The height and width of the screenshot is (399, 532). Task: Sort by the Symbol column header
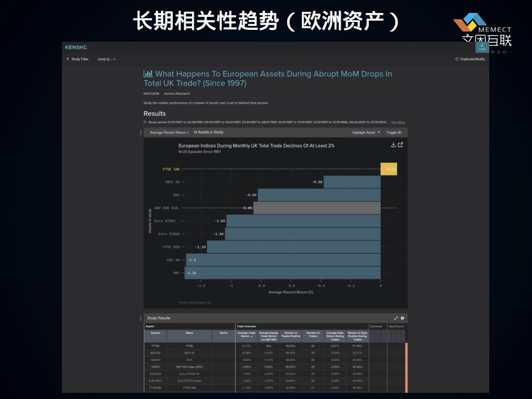tap(155, 336)
